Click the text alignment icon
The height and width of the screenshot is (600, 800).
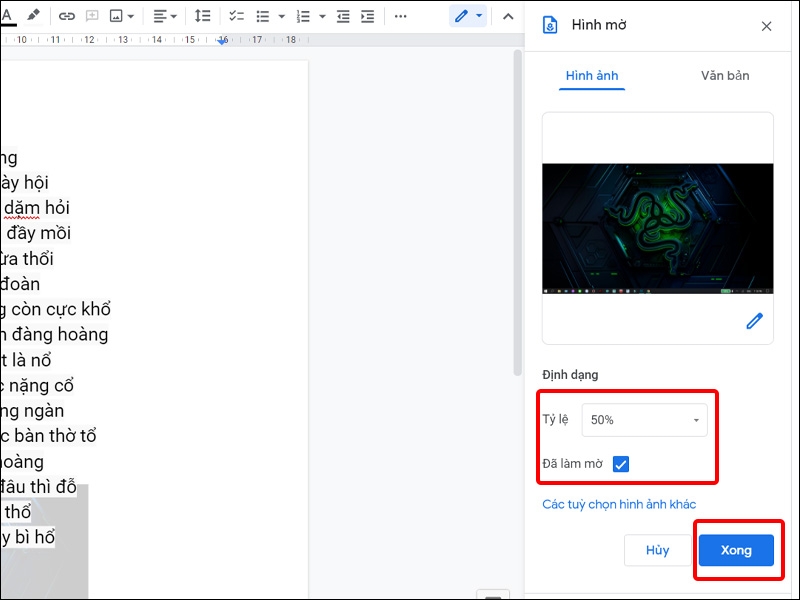[160, 16]
